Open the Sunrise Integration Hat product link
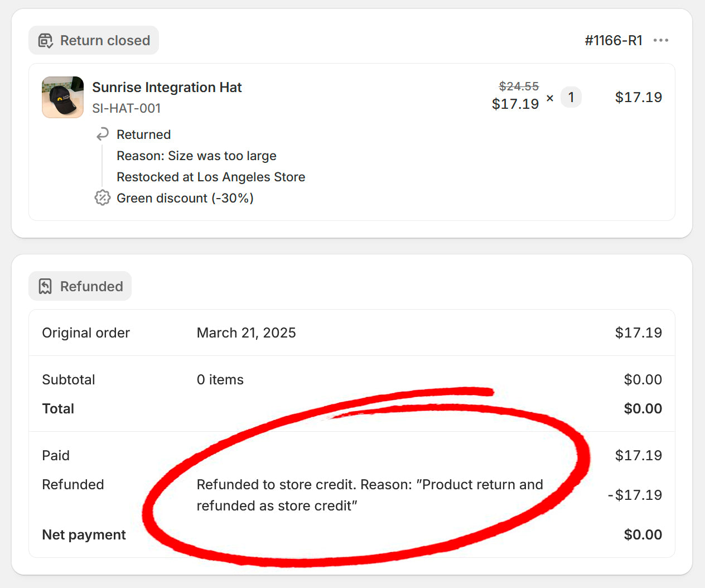Image resolution: width=705 pixels, height=588 pixels. pos(167,88)
